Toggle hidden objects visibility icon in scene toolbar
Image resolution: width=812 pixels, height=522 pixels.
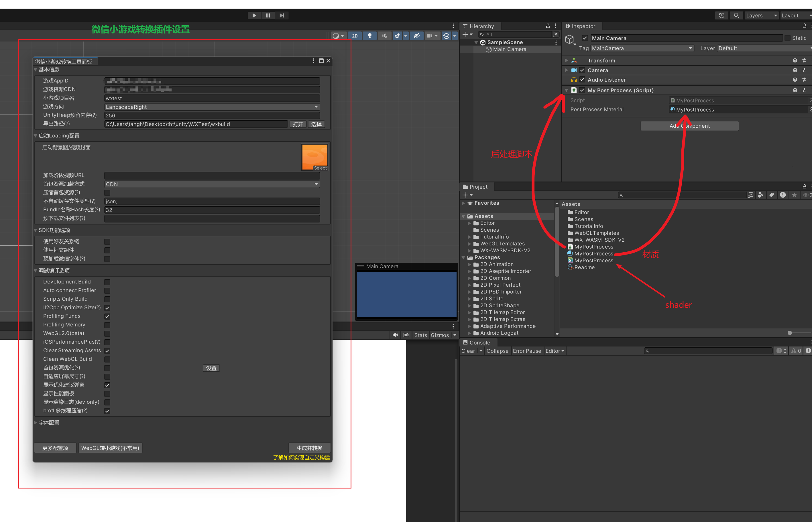[x=417, y=36]
